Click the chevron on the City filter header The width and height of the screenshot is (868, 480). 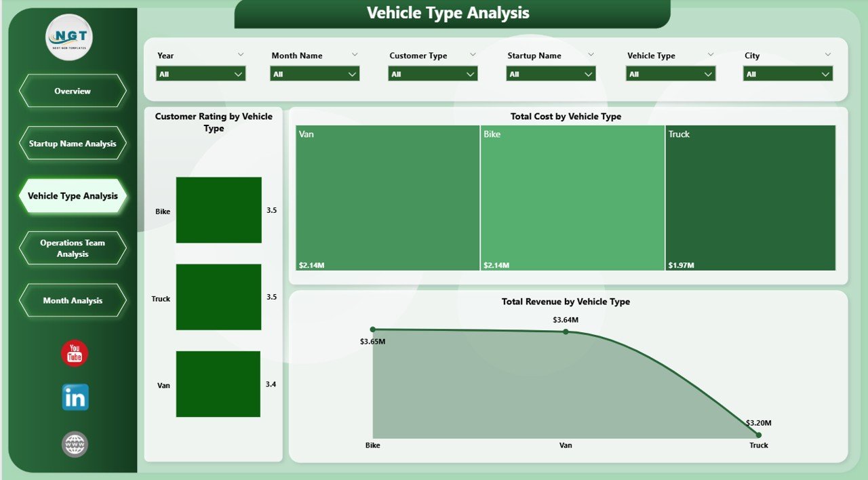827,54
